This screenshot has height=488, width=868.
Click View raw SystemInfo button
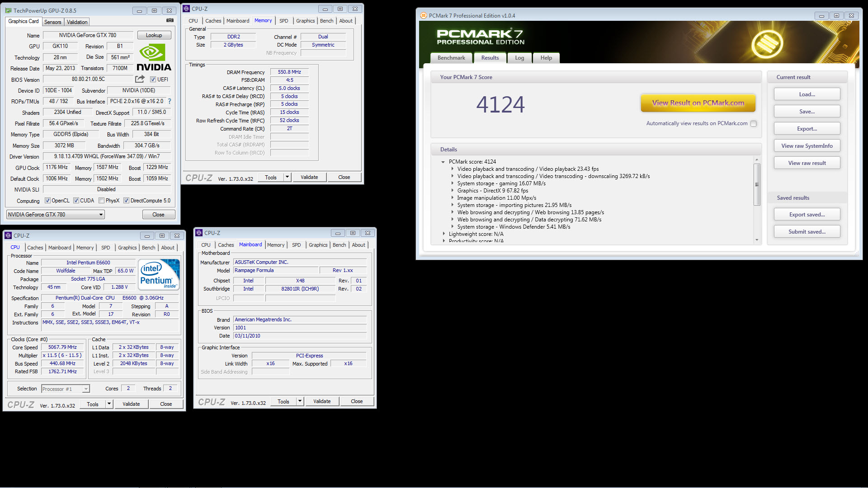tap(807, 146)
